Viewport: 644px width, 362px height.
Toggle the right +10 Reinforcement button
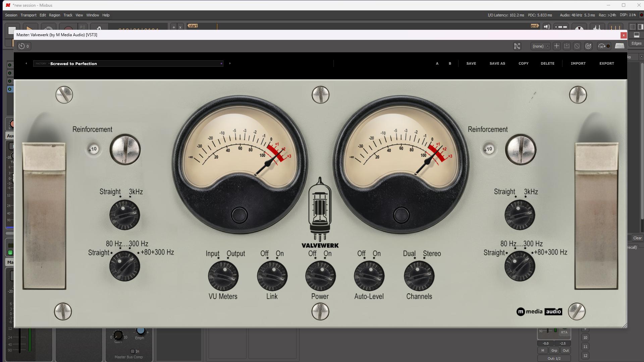[488, 149]
